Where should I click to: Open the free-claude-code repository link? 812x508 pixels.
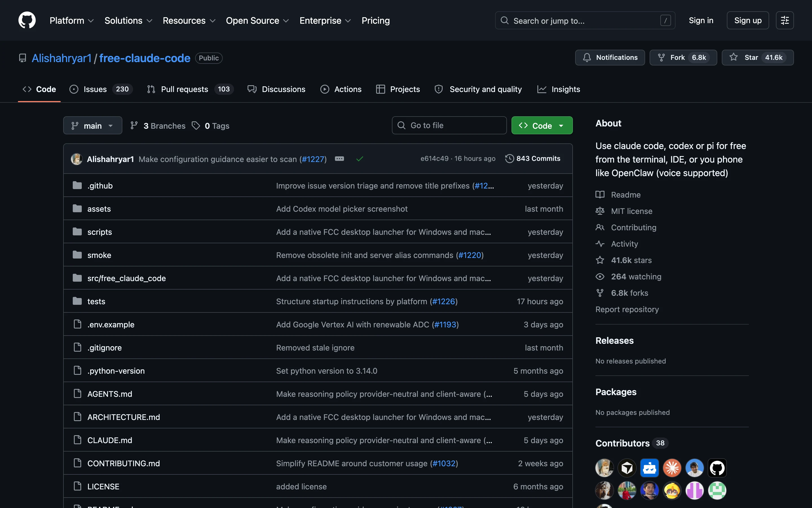(x=145, y=58)
